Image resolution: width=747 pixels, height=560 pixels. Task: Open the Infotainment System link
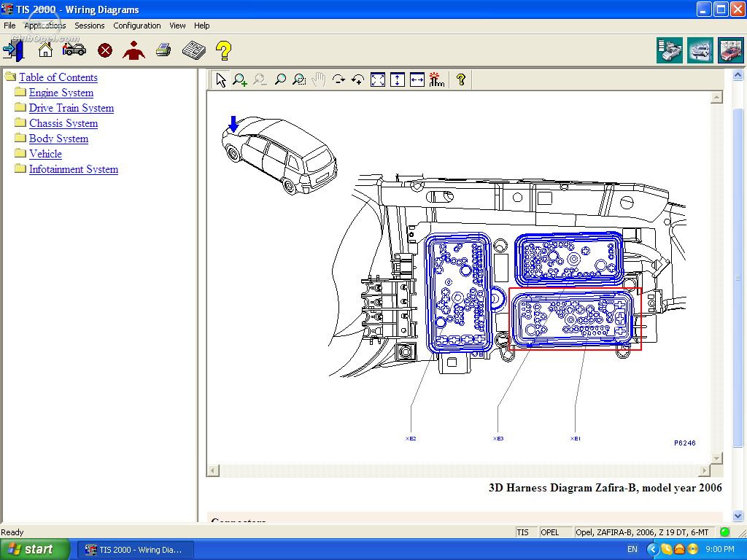74,169
